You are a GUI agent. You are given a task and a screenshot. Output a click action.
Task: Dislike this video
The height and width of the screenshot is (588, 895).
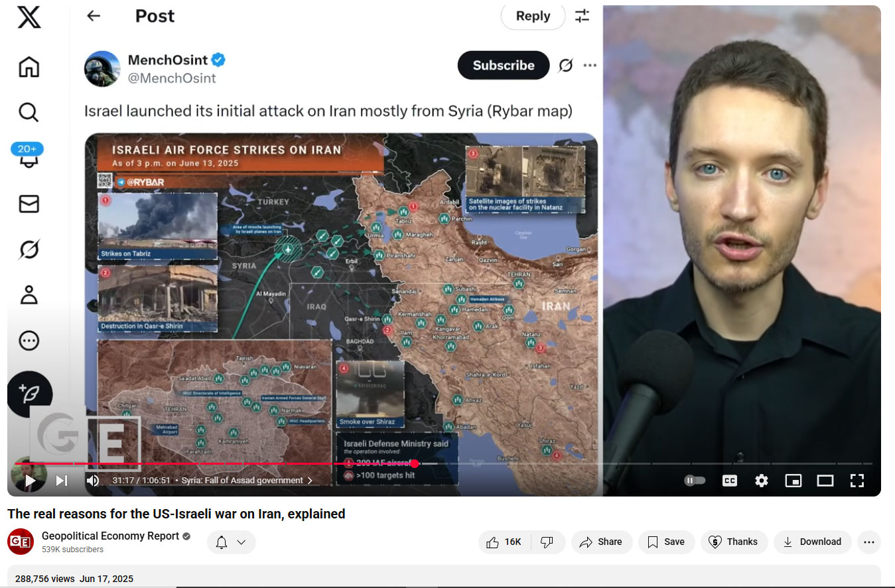(x=547, y=542)
